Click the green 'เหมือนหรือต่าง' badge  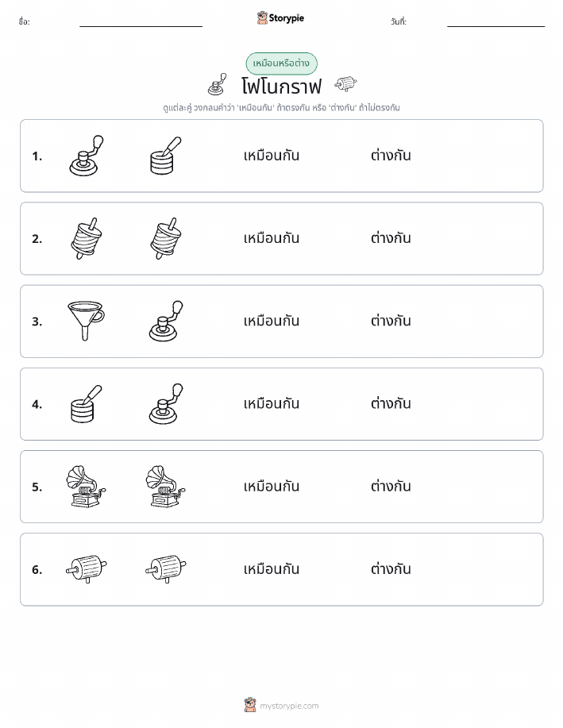coord(281,64)
